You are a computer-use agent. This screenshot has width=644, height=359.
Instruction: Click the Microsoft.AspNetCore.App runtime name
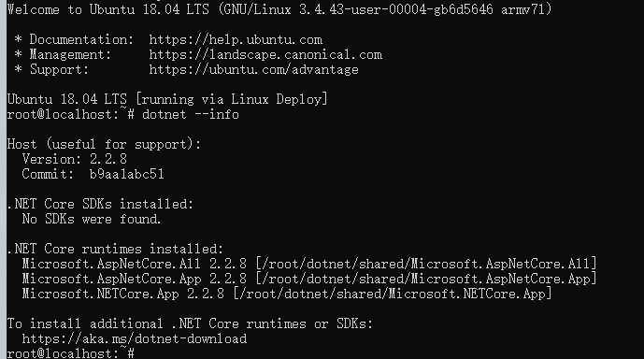[111, 279]
